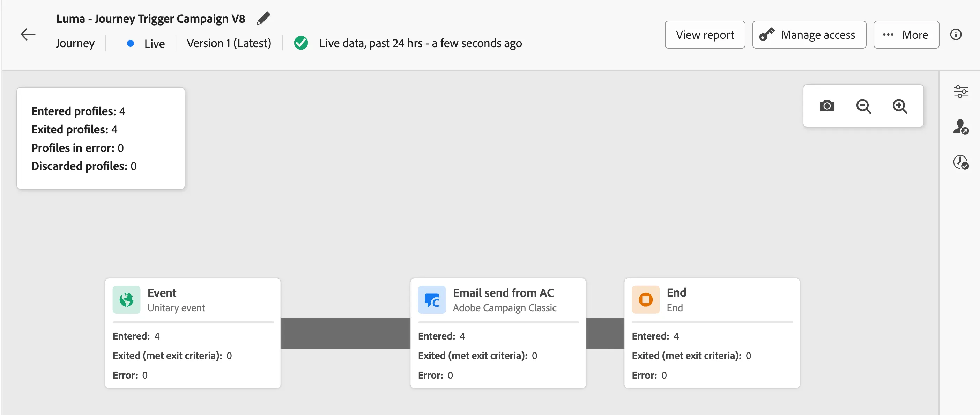Click Live data, past 24 hrs text
This screenshot has width=980, height=415.
click(x=421, y=43)
